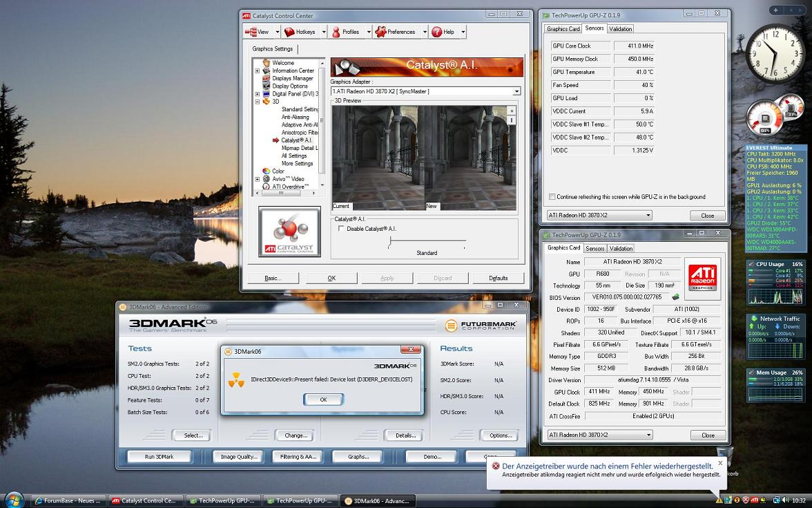Open the Profiles dropdown arrow
812x508 pixels.
click(x=369, y=32)
